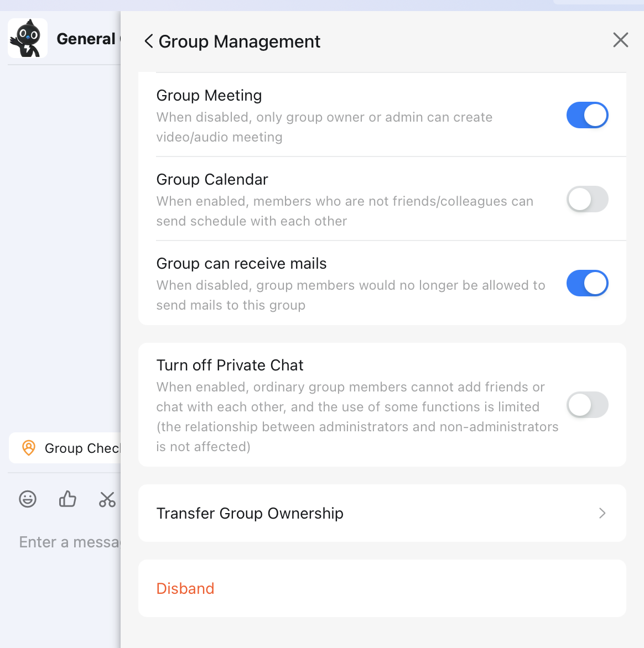Open the emoji picker
The image size is (644, 648).
point(27,499)
